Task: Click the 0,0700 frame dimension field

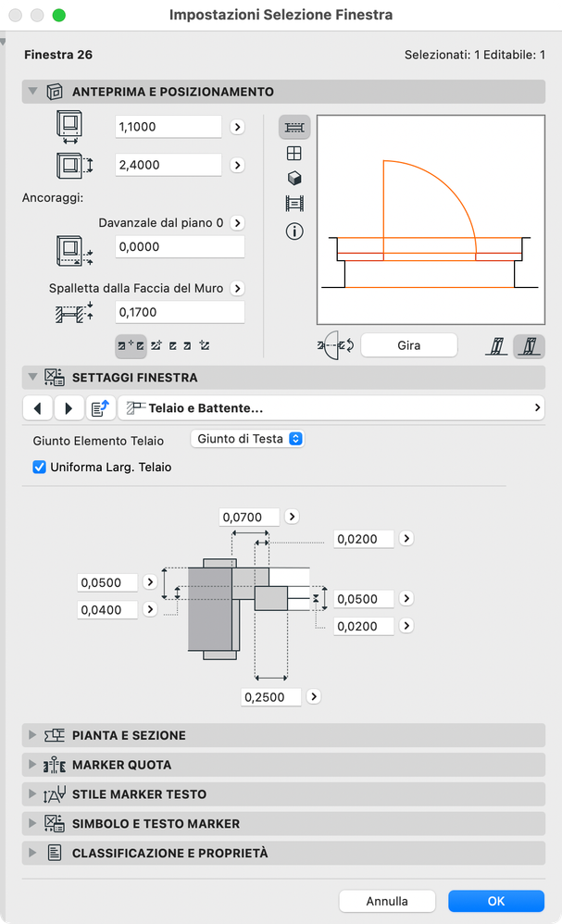Action: (249, 518)
